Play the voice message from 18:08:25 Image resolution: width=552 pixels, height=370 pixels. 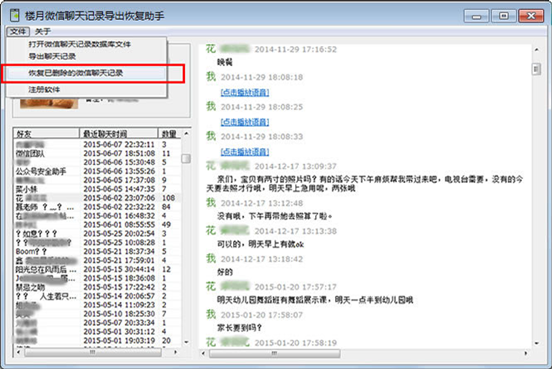click(x=245, y=122)
